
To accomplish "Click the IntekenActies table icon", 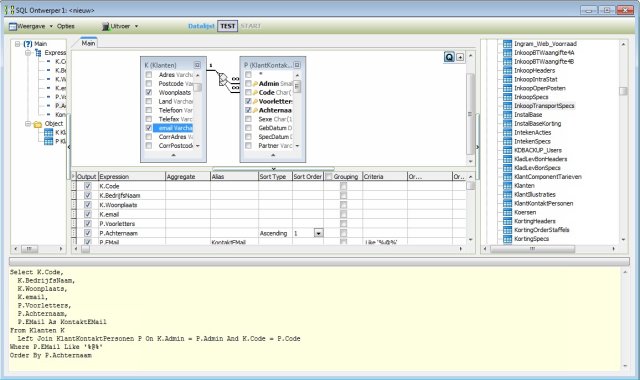I will pos(507,132).
